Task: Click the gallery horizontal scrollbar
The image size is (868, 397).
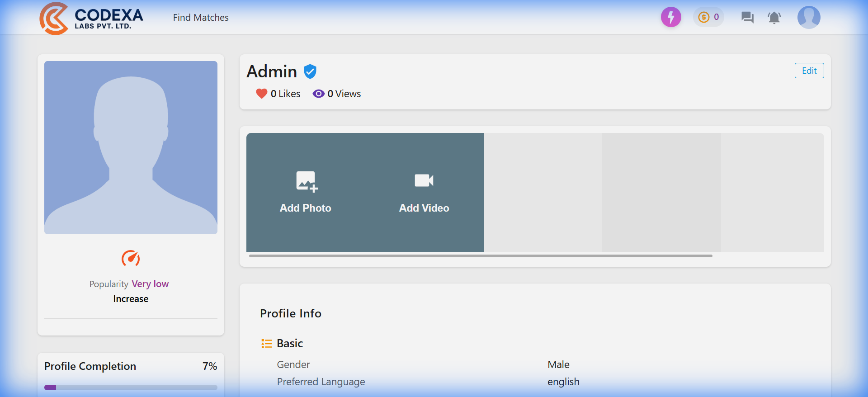Action: [x=480, y=256]
